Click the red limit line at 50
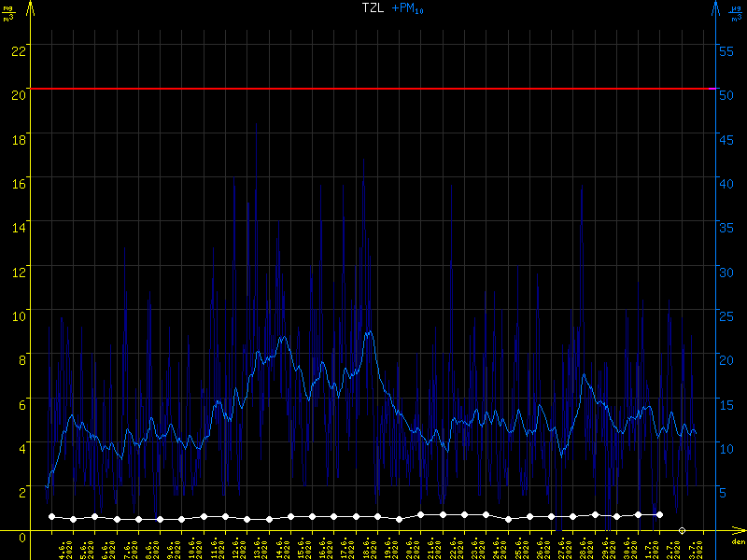The height and width of the screenshot is (560, 747). (x=373, y=89)
